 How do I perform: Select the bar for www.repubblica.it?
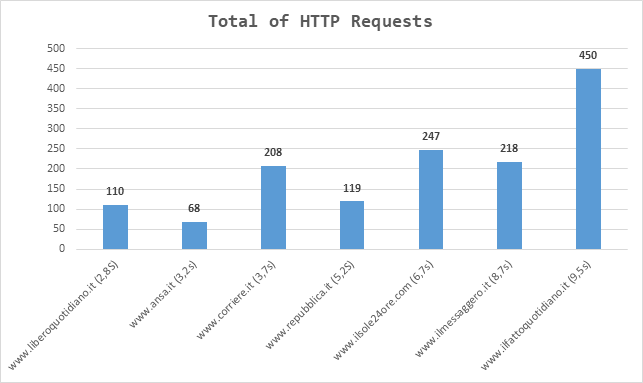point(352,225)
